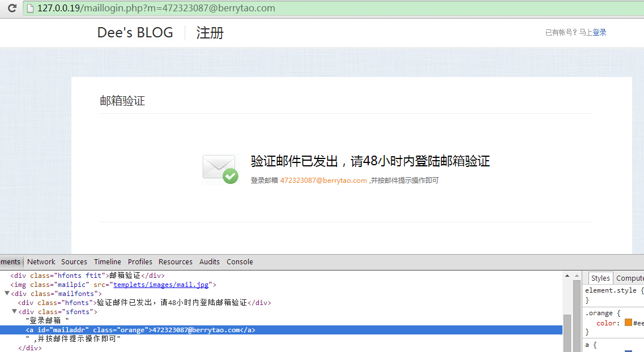Open the Resources panel
Viewport: 644px width, 352px height.
176,261
